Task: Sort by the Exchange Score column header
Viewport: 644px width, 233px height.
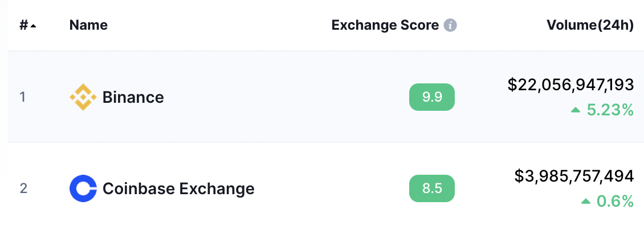Action: 385,26
